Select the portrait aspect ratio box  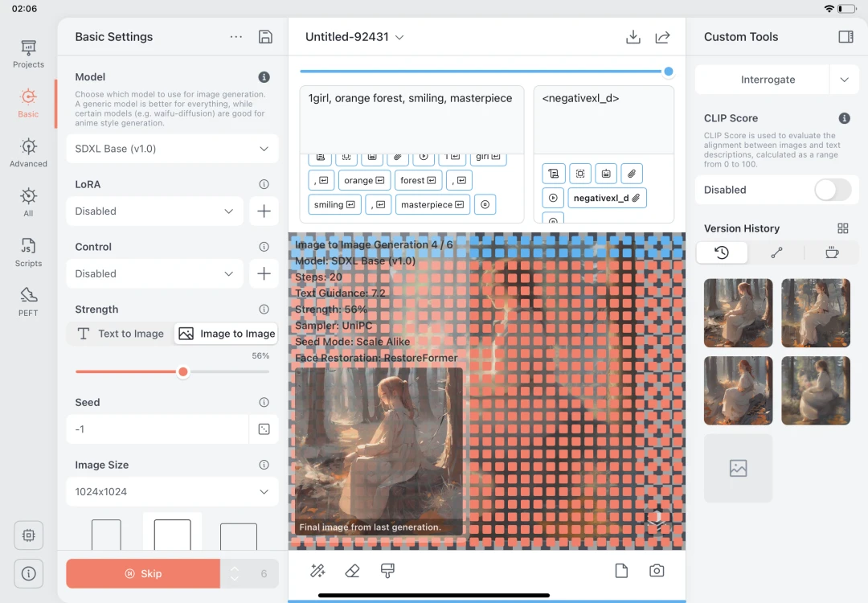pyautogui.click(x=106, y=535)
